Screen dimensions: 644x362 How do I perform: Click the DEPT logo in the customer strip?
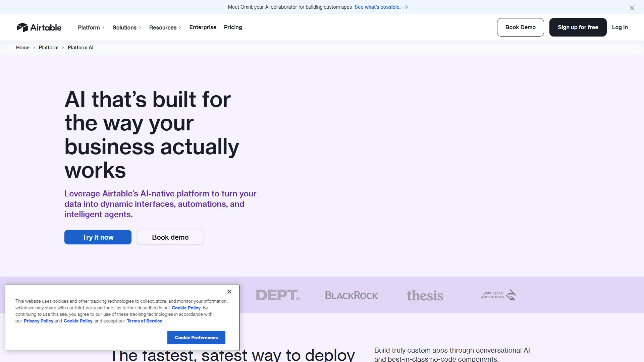[x=278, y=295]
